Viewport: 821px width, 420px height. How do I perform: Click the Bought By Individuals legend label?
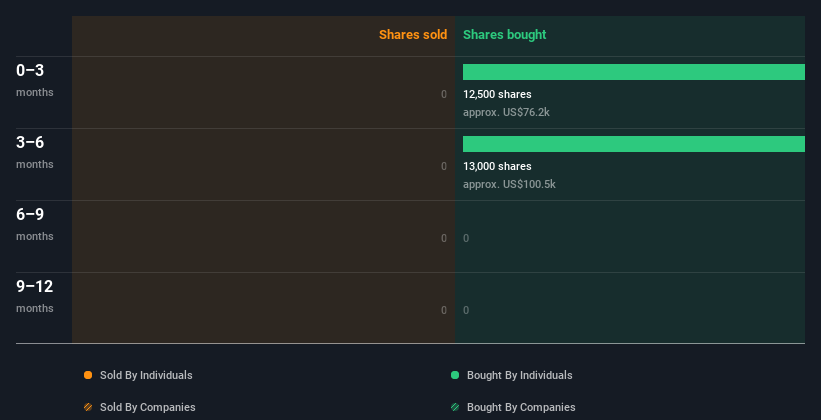519,375
